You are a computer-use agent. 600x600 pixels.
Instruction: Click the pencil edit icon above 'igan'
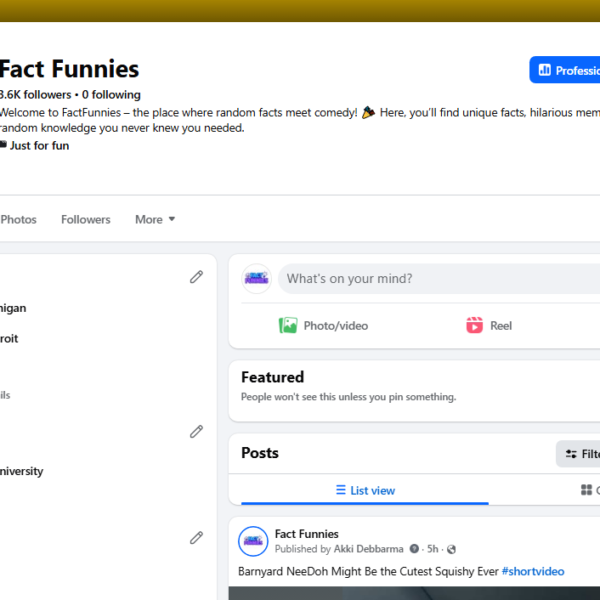point(196,277)
